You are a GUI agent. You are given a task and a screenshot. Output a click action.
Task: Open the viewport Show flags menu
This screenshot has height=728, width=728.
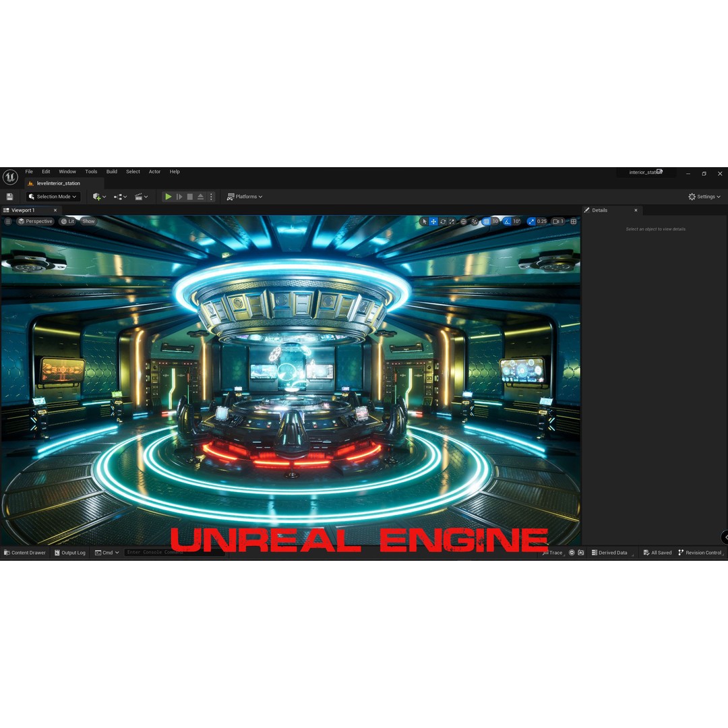click(x=88, y=222)
